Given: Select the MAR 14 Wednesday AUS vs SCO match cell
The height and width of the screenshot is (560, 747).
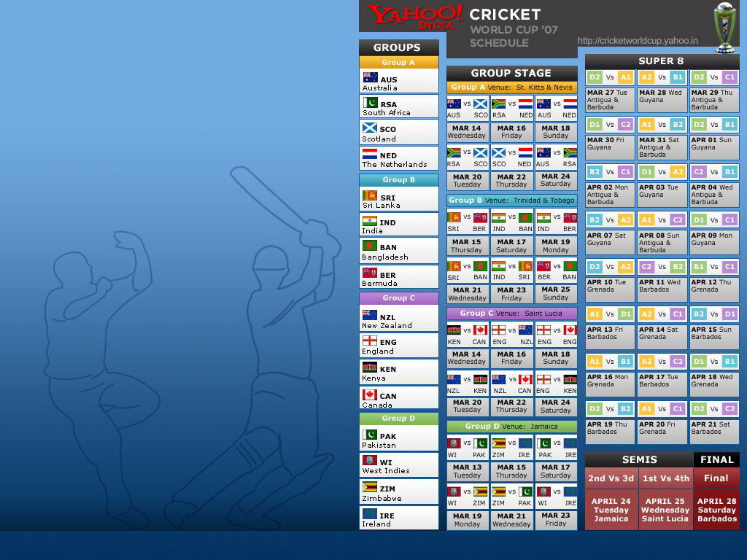Looking at the screenshot, I should (467, 131).
